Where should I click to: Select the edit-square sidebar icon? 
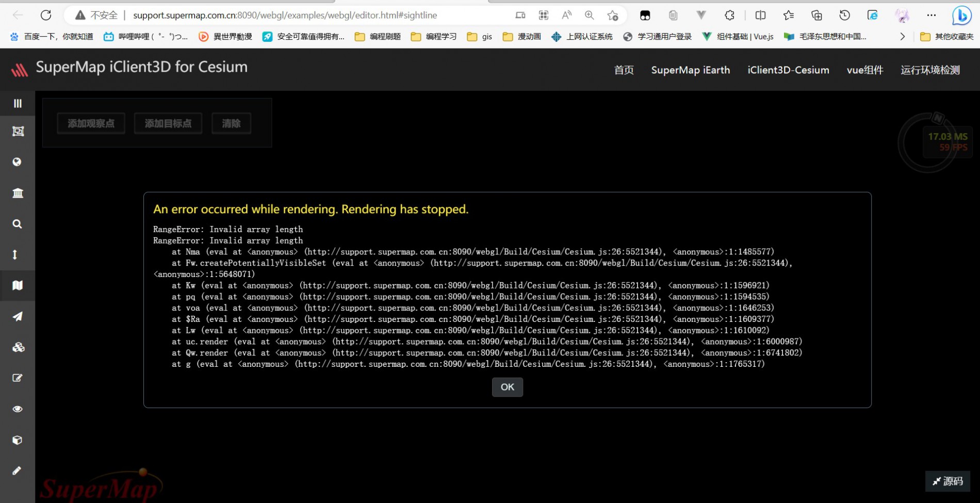pyautogui.click(x=17, y=378)
